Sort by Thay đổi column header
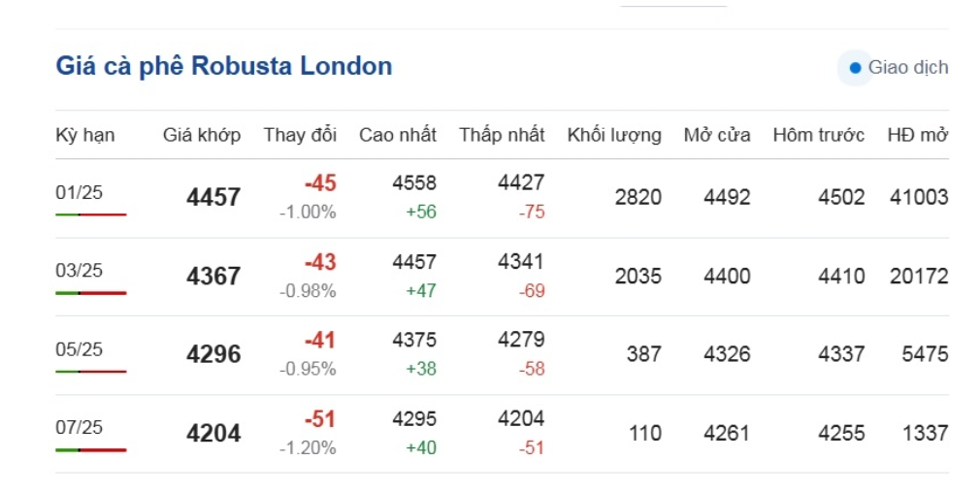Viewport: 980px width, 493px height. click(x=300, y=135)
